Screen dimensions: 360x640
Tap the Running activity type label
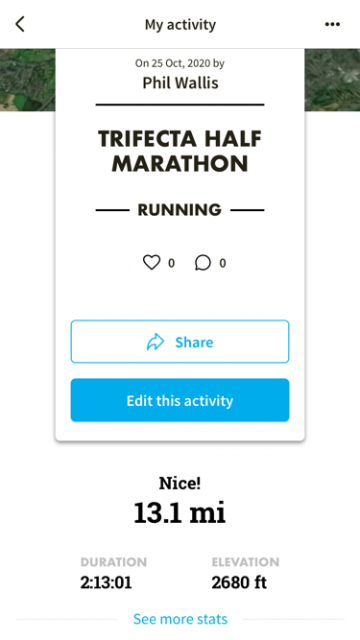coord(180,210)
